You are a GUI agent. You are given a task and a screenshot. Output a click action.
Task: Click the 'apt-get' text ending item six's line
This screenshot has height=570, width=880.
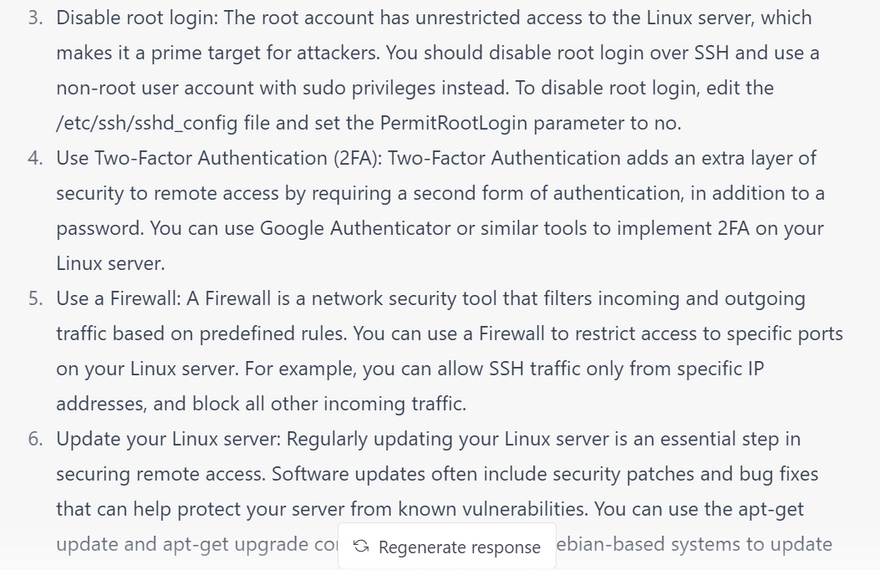[768, 509]
